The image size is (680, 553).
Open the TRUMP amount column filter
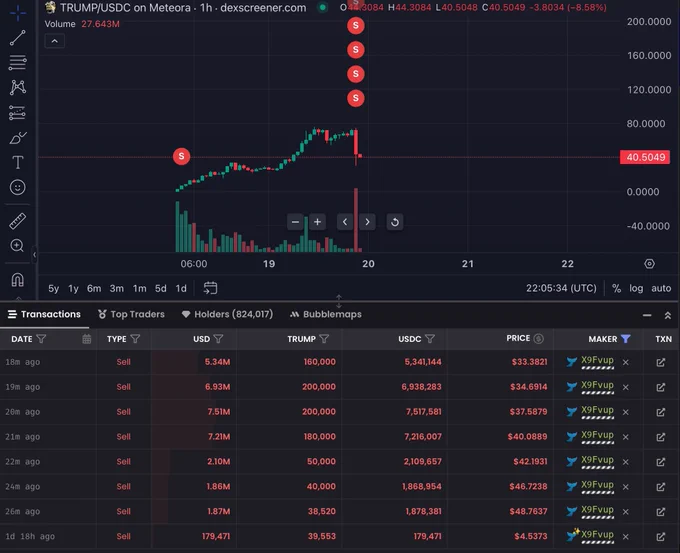pyautogui.click(x=324, y=339)
